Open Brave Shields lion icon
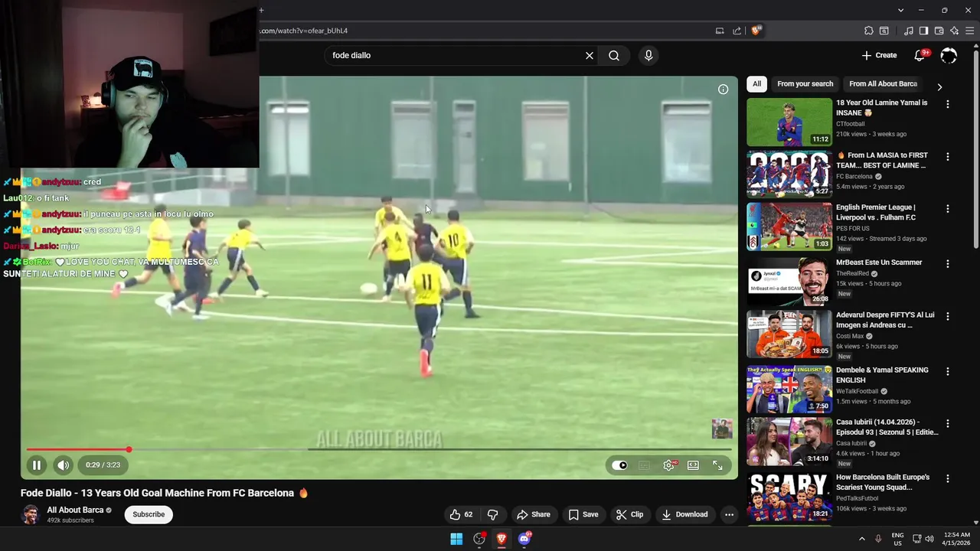The image size is (980, 551). coord(756,31)
